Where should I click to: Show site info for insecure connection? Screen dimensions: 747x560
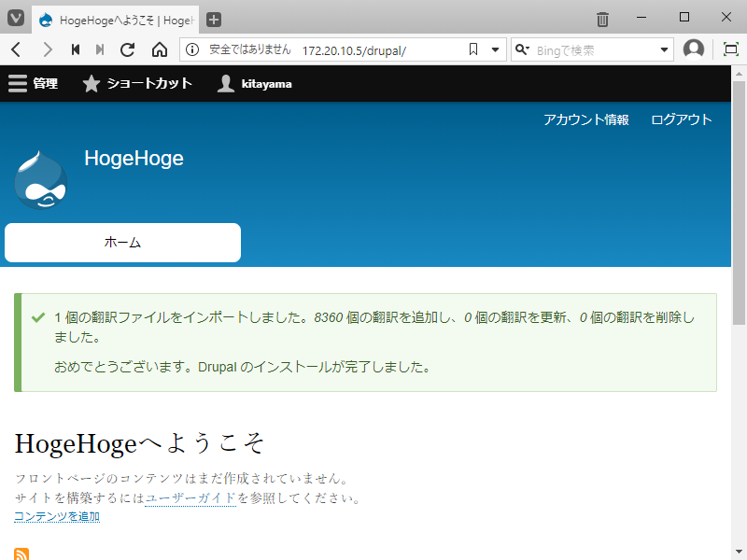192,49
